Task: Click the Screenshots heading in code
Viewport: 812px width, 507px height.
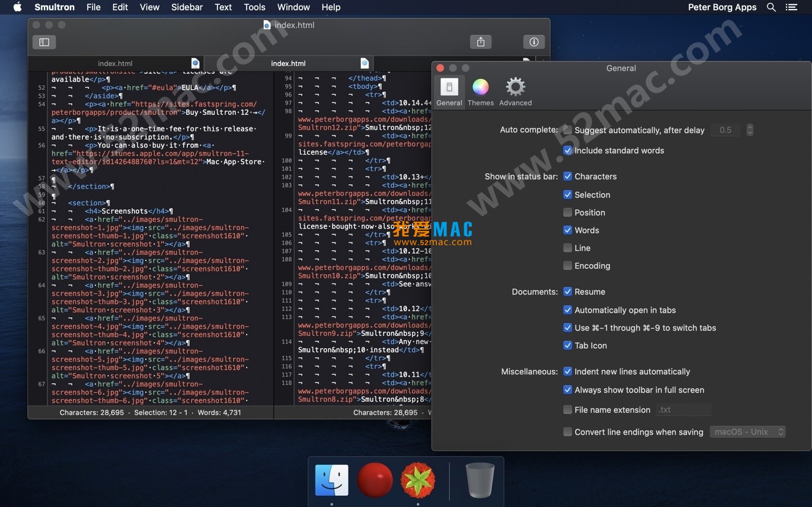Action: coord(125,211)
